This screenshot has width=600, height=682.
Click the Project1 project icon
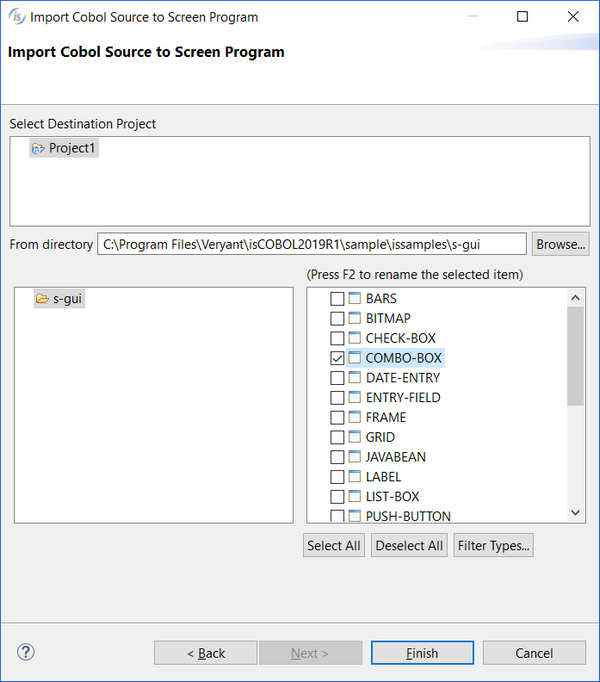[38, 149]
